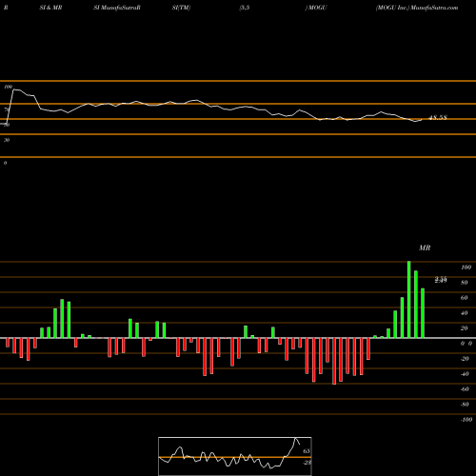Click the current RSI value 48.58
Image resolution: width=476 pixels, height=476 pixels.
point(438,118)
